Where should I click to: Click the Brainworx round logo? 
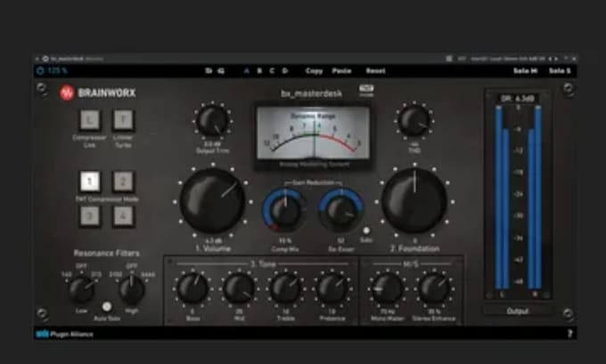(x=67, y=93)
